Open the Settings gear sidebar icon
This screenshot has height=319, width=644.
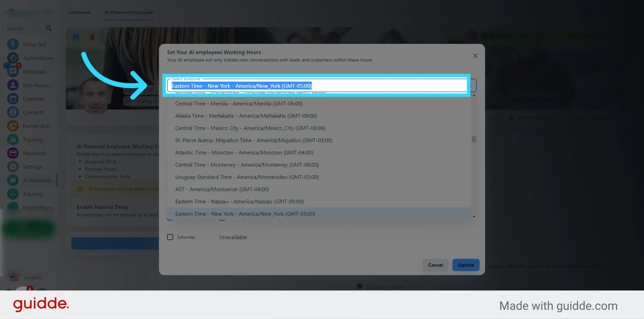tap(13, 167)
